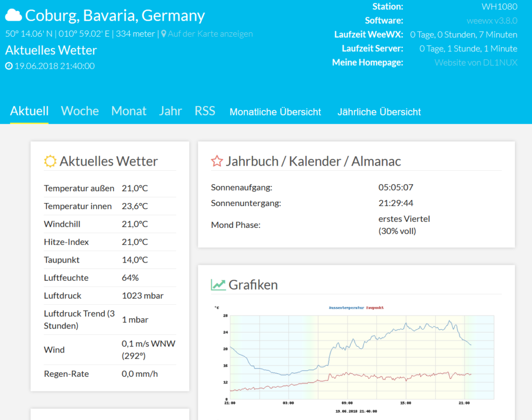This screenshot has height=420, width=532.
Task: Open the Jährliche Übersicht tab
Action: [x=379, y=112]
